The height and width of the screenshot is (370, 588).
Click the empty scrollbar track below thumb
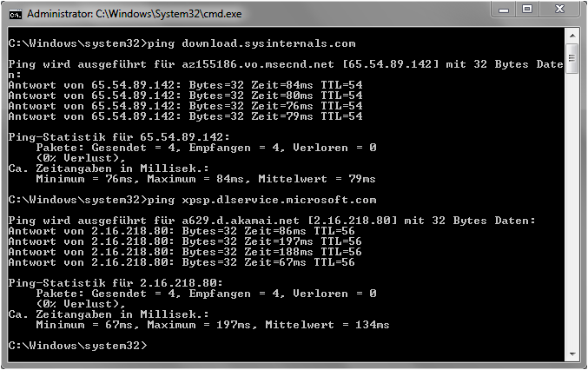click(571, 217)
